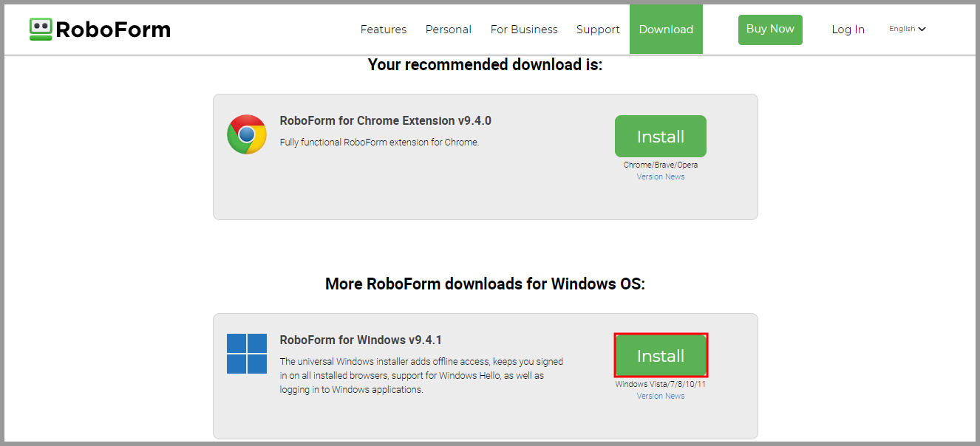Viewport: 980px width, 446px height.
Task: Click the Windows tiles icon beside v9.4.1
Action: tap(246, 353)
